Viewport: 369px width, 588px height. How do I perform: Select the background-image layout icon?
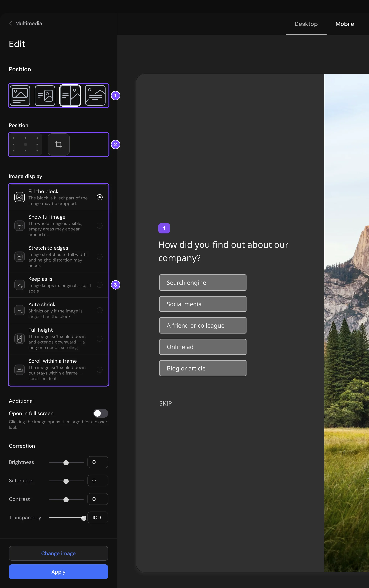95,95
